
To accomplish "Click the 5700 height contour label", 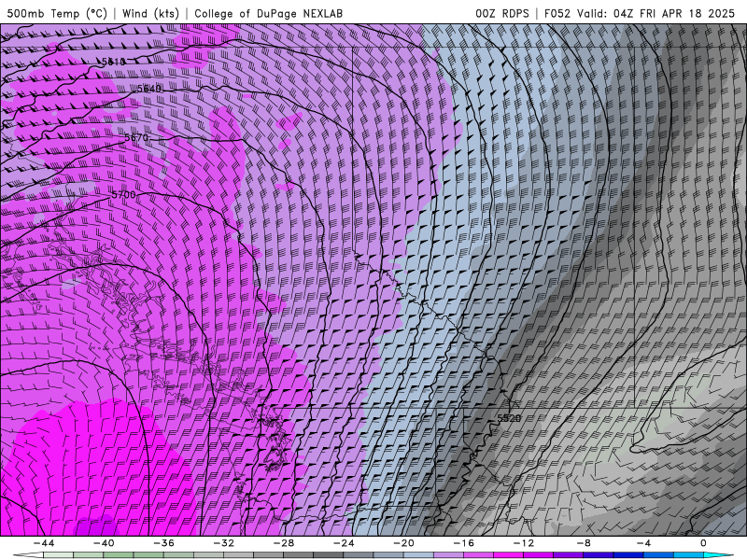I will coord(124,195).
